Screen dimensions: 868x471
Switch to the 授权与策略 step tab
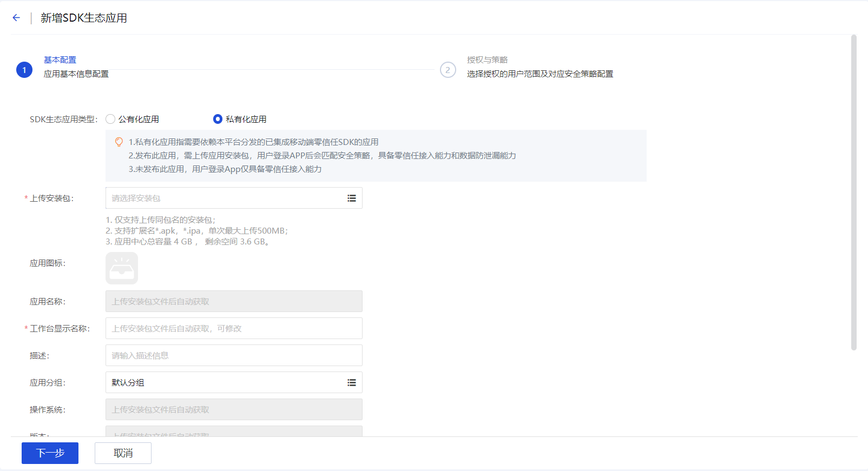pos(487,60)
